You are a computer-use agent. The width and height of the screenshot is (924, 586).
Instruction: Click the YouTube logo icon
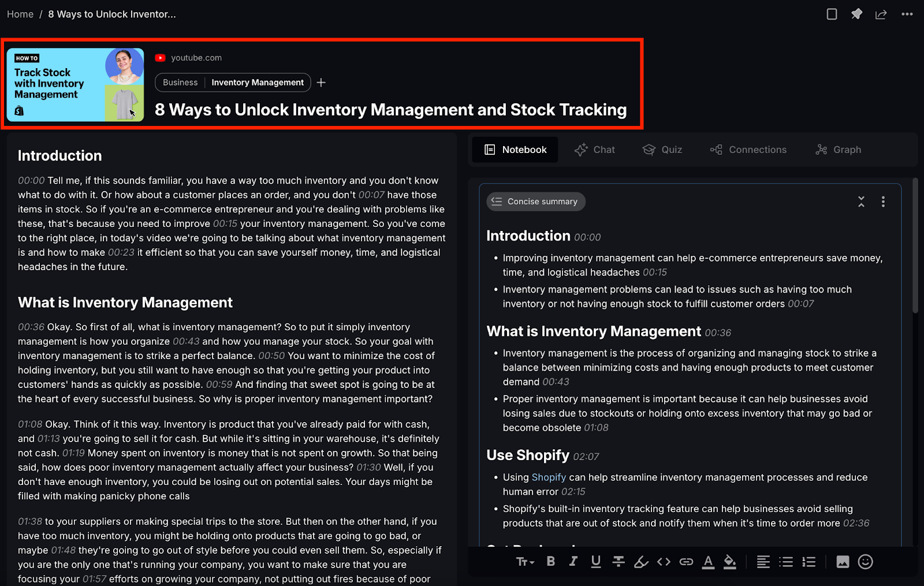(x=161, y=58)
